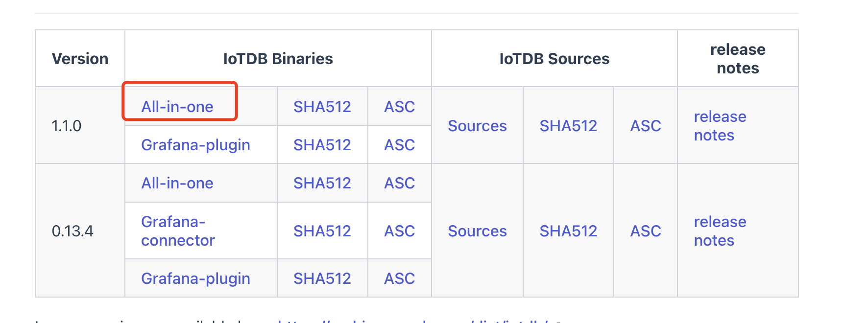Open SHA512 for the 0.13.4 Sources

[x=568, y=231]
